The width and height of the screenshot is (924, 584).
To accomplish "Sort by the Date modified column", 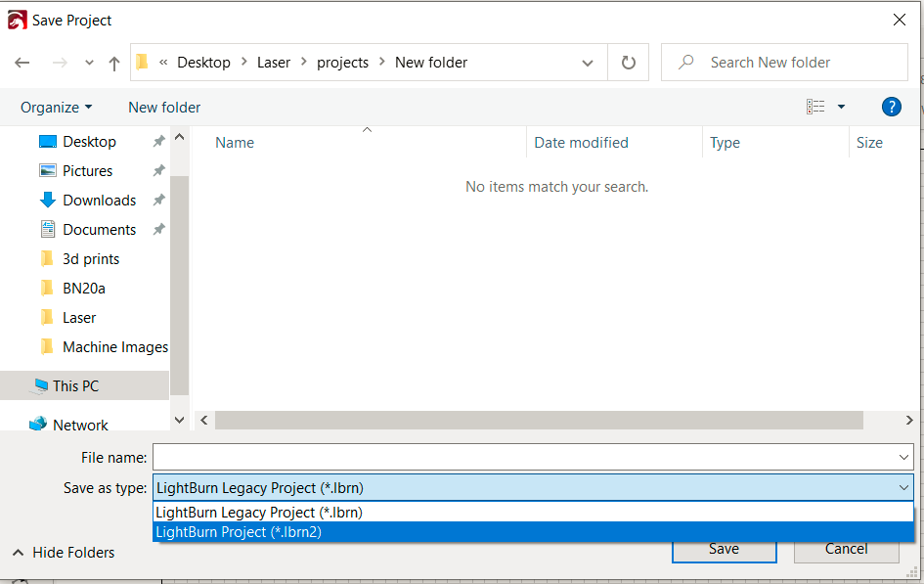I will (581, 143).
